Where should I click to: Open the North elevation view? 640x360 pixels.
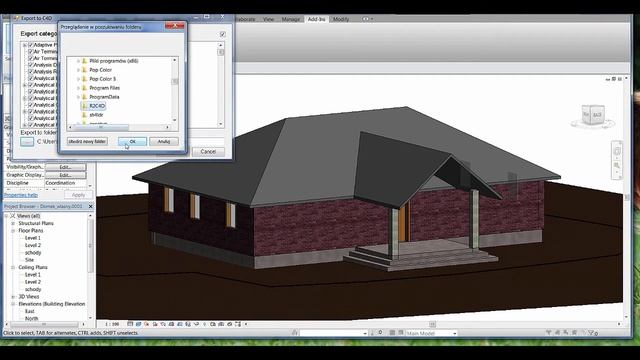(31, 318)
